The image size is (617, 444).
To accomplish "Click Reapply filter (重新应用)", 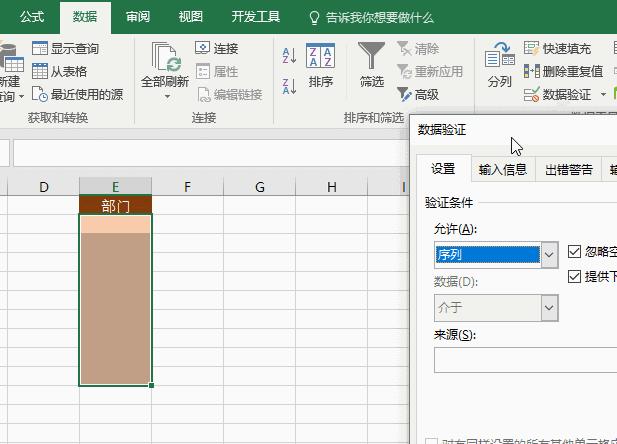I will pos(430,71).
